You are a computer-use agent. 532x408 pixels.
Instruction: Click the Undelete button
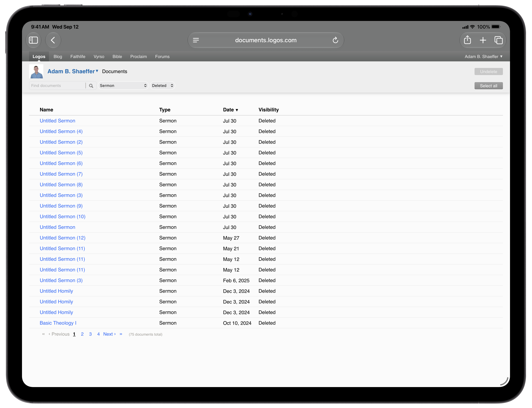pyautogui.click(x=489, y=72)
